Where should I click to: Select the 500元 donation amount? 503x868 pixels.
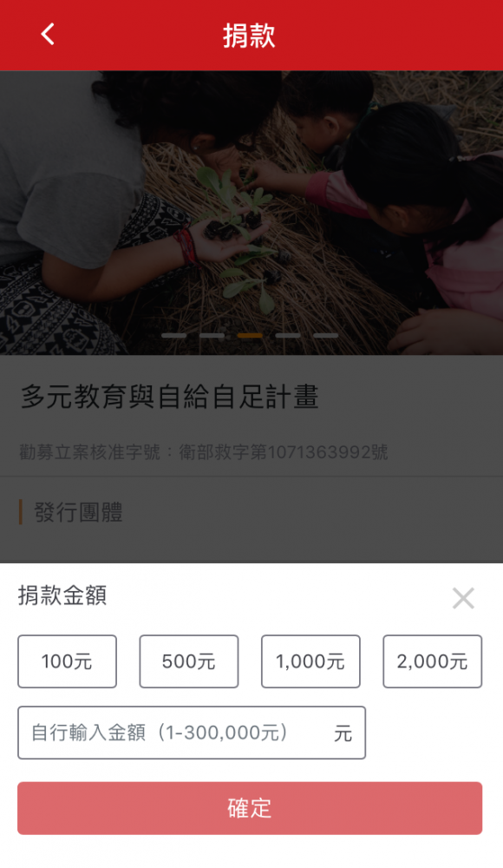[x=189, y=661]
